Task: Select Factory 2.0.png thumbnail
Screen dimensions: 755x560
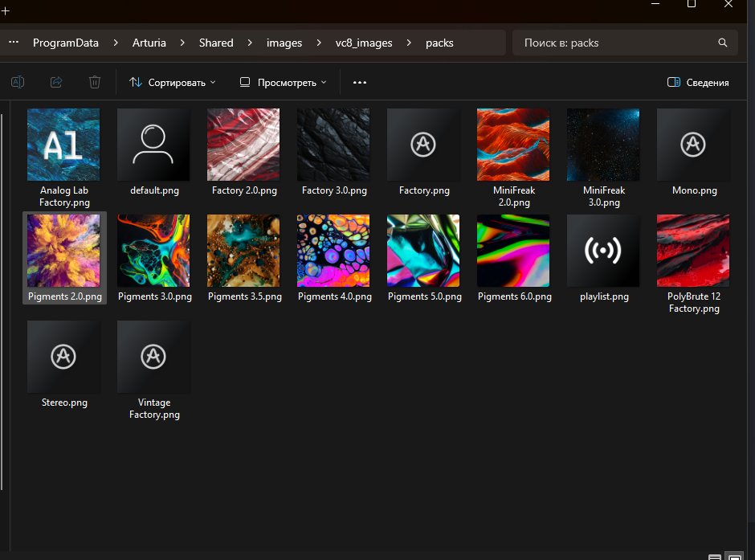Action: click(x=243, y=145)
